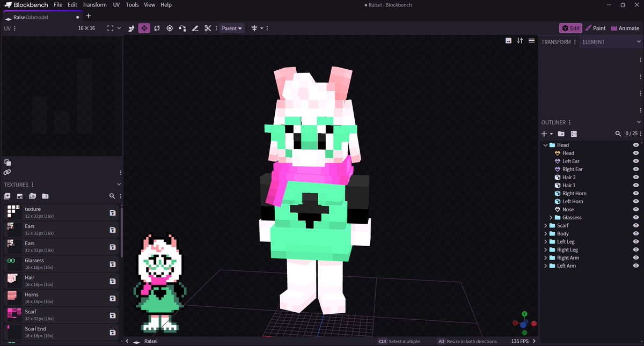
Task: Select the Move tool in toolbar
Action: (x=144, y=28)
